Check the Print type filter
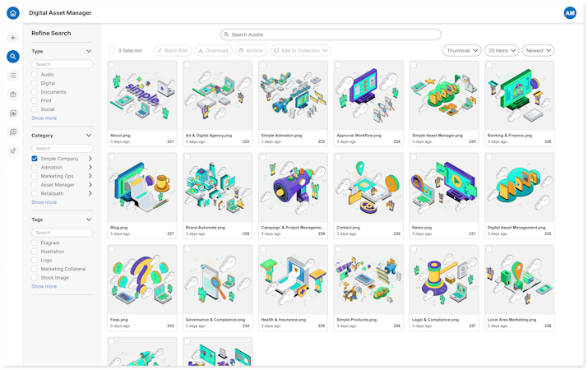This screenshot has height=370, width=588. [x=35, y=100]
